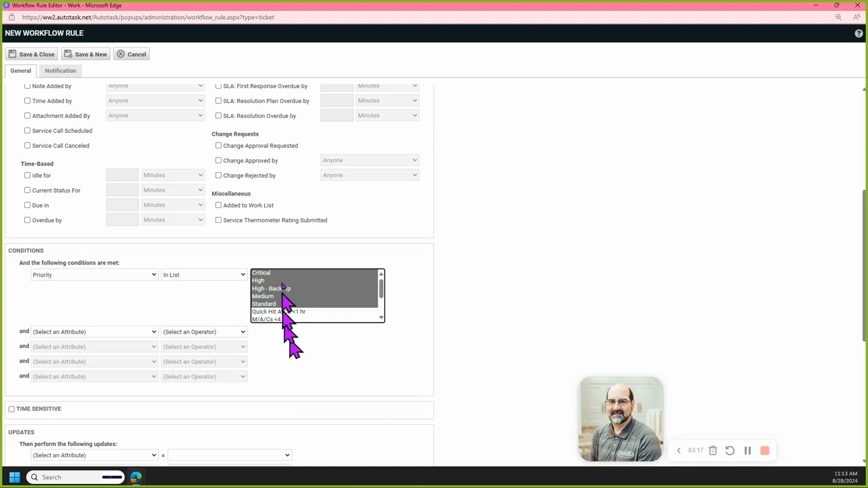Click the priority list scrollbar down arrow
Screen dimensions: 868x488
(x=381, y=318)
